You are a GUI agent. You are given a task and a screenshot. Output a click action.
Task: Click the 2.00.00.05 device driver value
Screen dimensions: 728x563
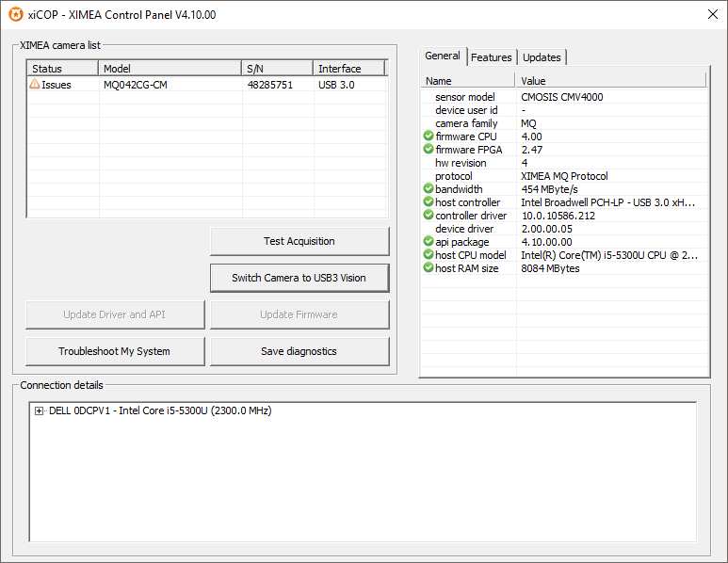pos(546,229)
